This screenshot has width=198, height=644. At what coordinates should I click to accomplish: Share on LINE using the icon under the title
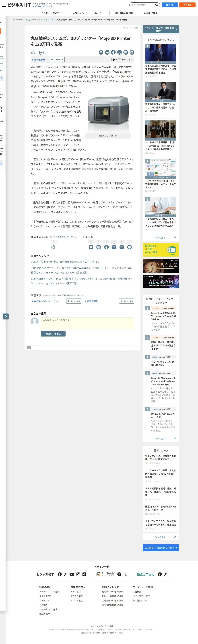click(132, 52)
